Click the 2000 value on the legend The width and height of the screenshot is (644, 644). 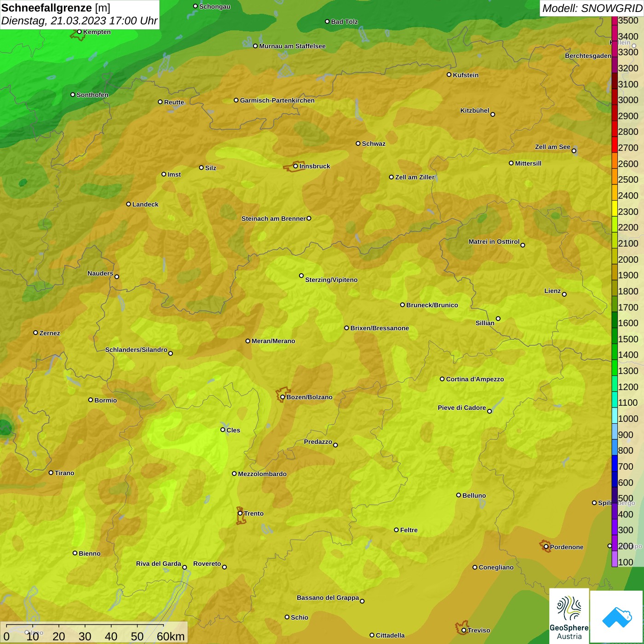(x=628, y=259)
